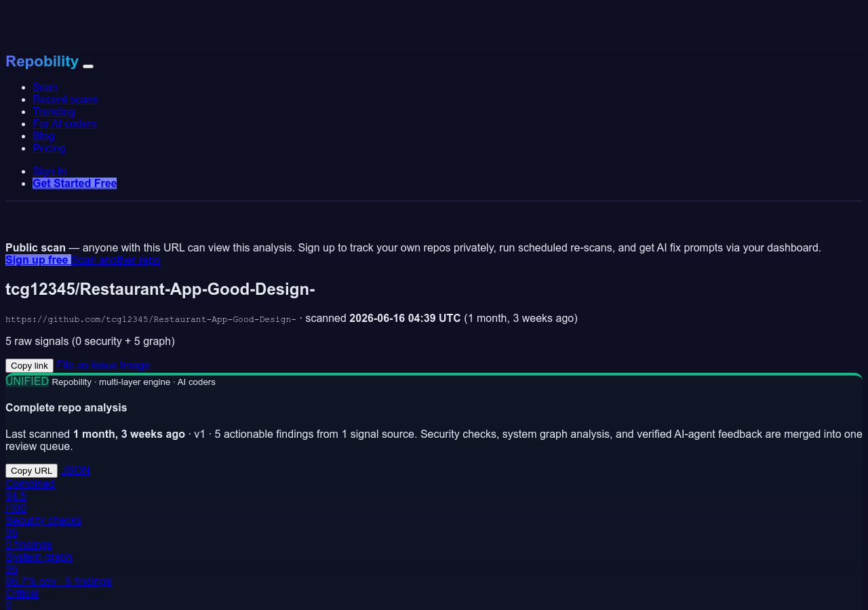Open the Repobility home logo link
868x610 pixels.
42,61
